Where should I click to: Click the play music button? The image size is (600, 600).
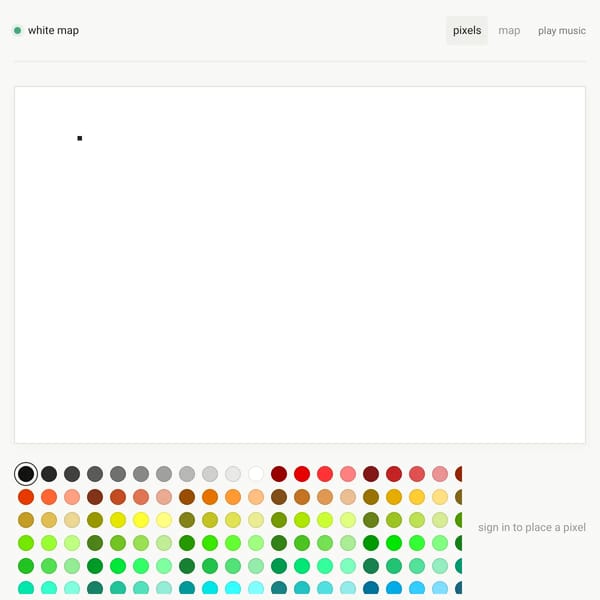click(561, 31)
